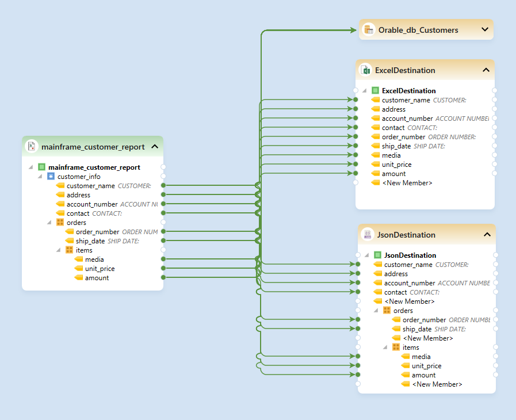Click empty input port of <New Member> in ExcelDestination
The height and width of the screenshot is (420, 516).
point(356,182)
